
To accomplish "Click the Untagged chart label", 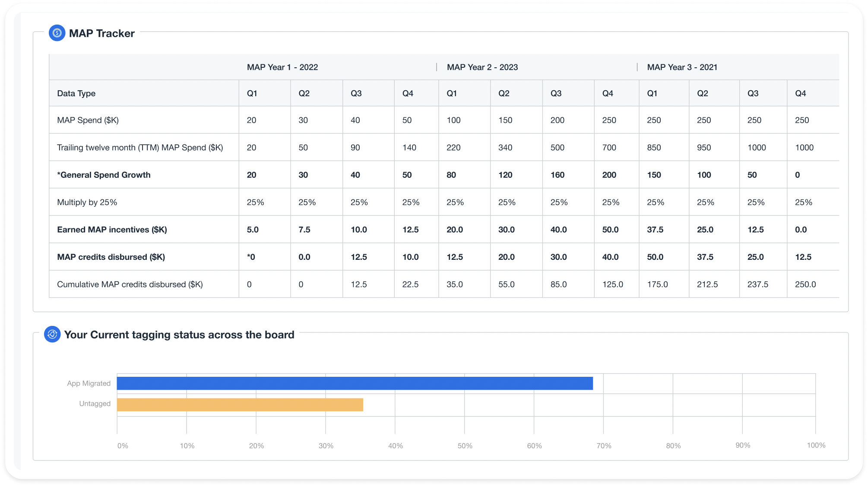I will [95, 404].
